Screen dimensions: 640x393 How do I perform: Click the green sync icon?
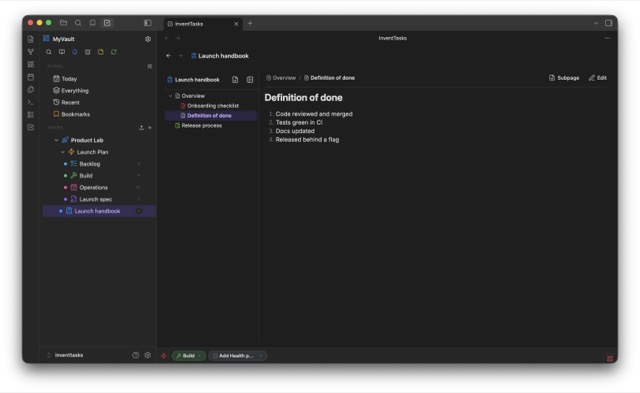tap(114, 52)
